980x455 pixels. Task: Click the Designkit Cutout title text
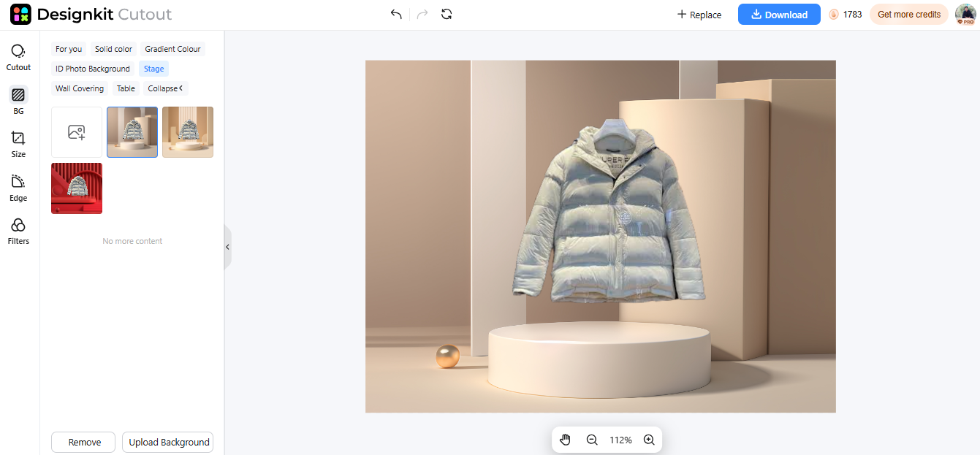coord(105,14)
